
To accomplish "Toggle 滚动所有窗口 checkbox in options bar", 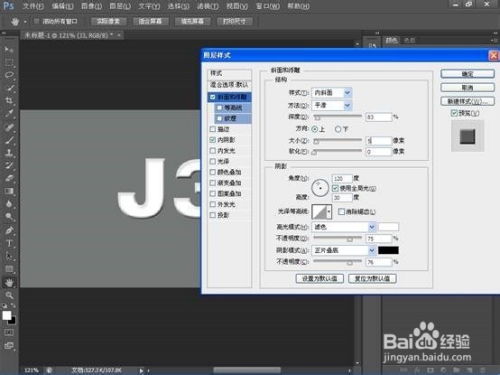I will tap(36, 21).
